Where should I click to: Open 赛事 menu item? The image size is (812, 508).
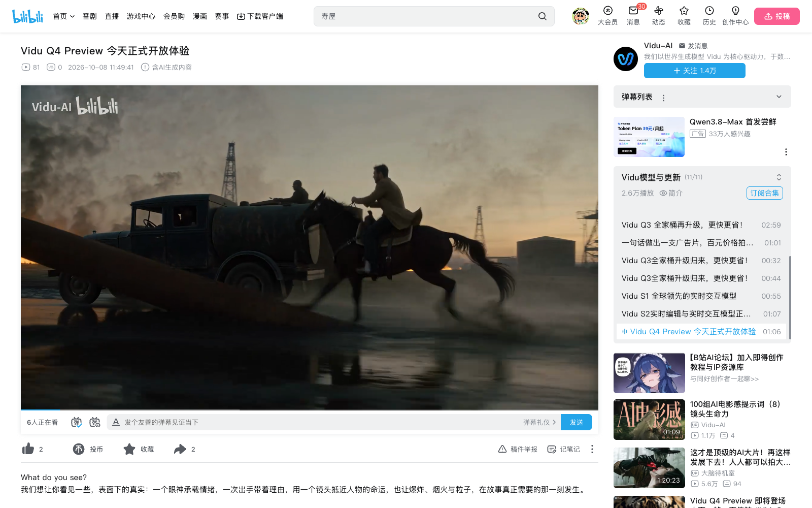(222, 16)
